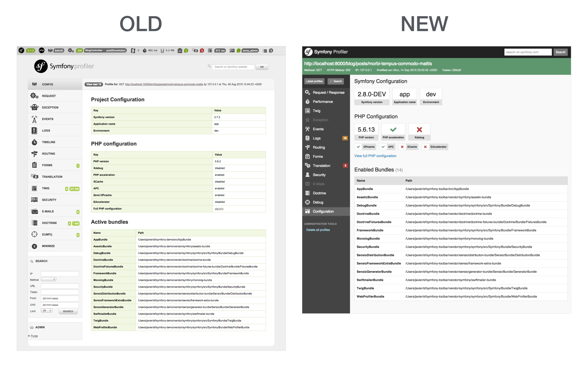
Task: Open the Limit dropdown showing 10
Action: pos(47,310)
